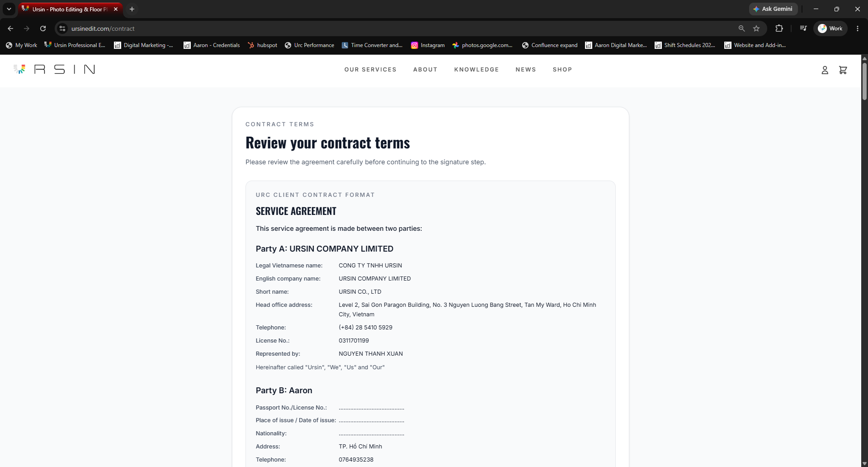
Task: Click the 'NGUYEN THANH XUAN' representative name
Action: coord(371,354)
